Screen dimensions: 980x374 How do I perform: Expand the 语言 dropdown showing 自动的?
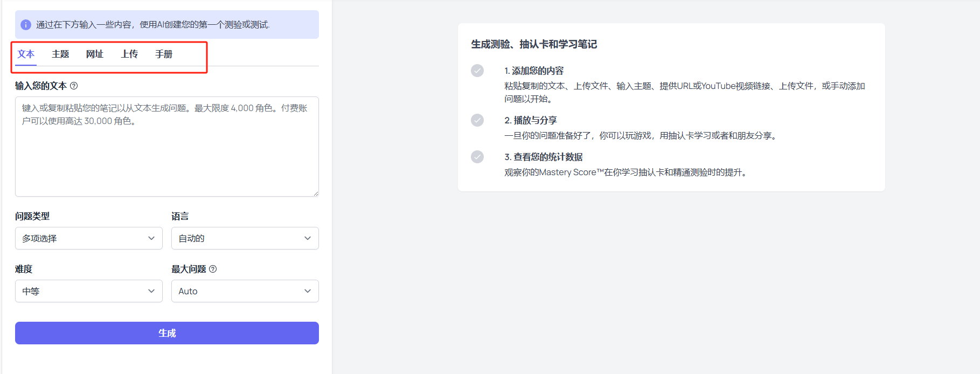coord(245,238)
